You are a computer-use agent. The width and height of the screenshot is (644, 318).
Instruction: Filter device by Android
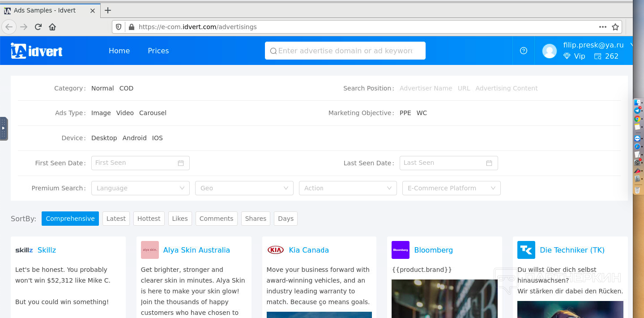(x=135, y=138)
